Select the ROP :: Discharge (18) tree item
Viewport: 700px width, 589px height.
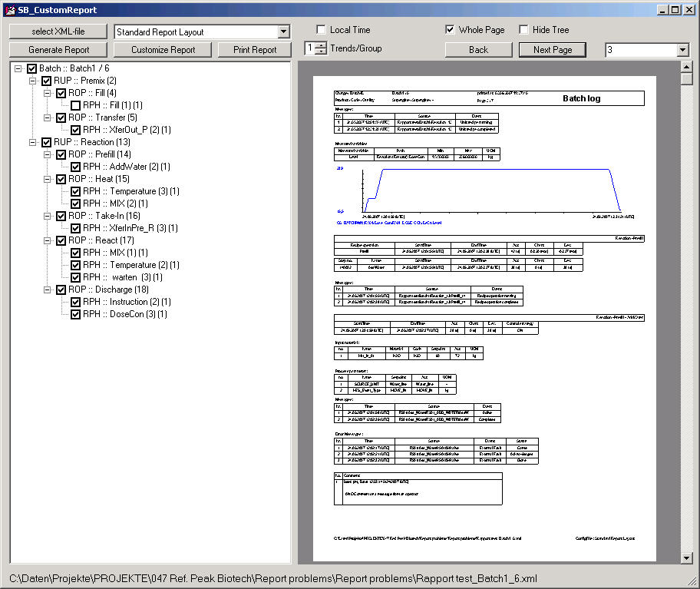(x=108, y=290)
